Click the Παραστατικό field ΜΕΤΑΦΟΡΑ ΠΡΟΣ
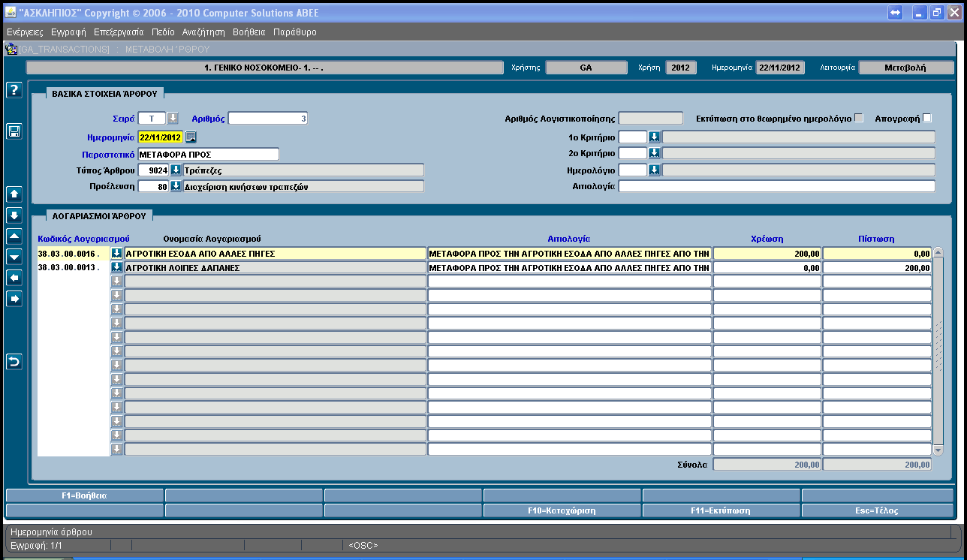Viewport: 967px width, 560px height. pos(209,154)
